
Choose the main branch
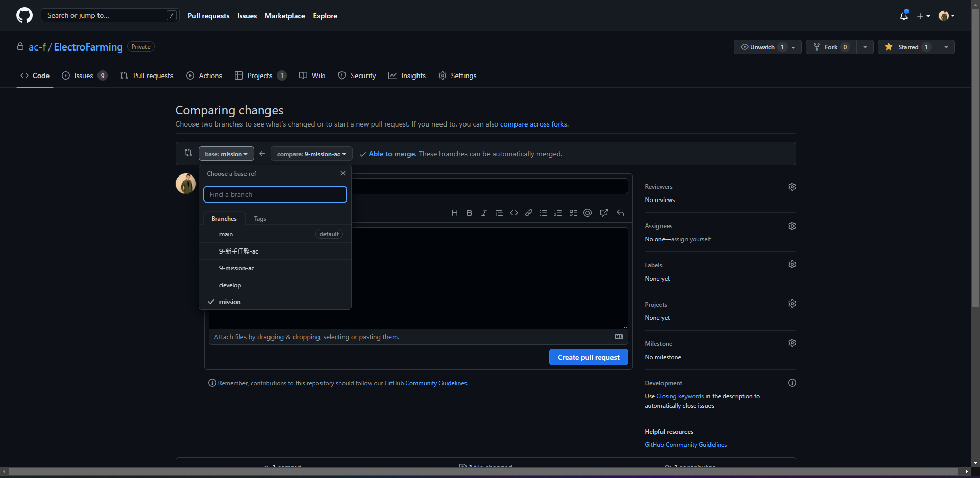click(x=275, y=234)
